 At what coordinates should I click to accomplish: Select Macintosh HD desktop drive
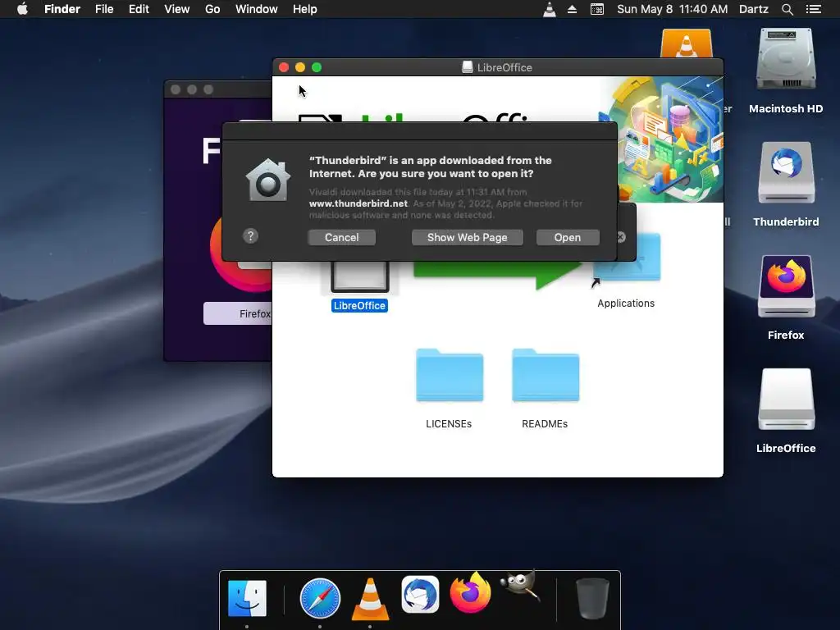(x=785, y=60)
